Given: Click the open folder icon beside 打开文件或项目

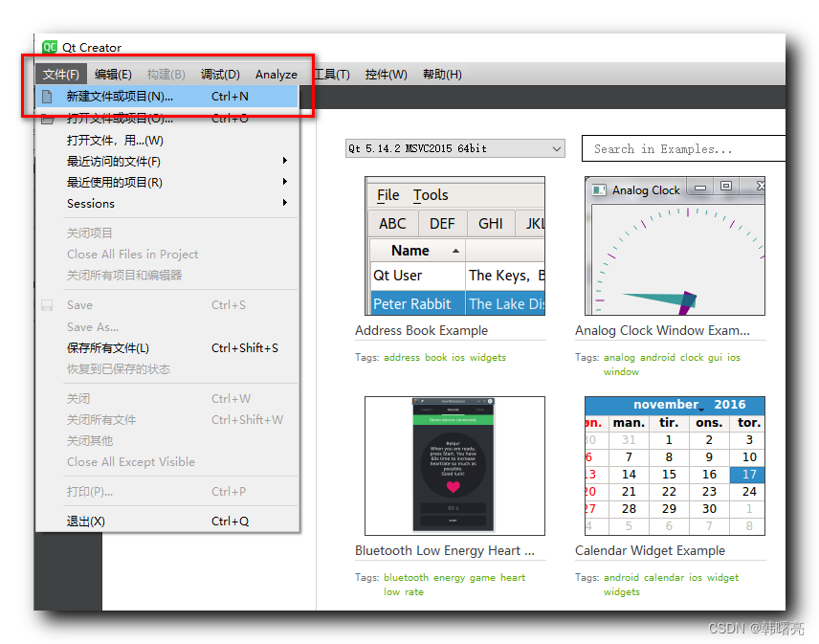Looking at the screenshot, I should click(48, 121).
